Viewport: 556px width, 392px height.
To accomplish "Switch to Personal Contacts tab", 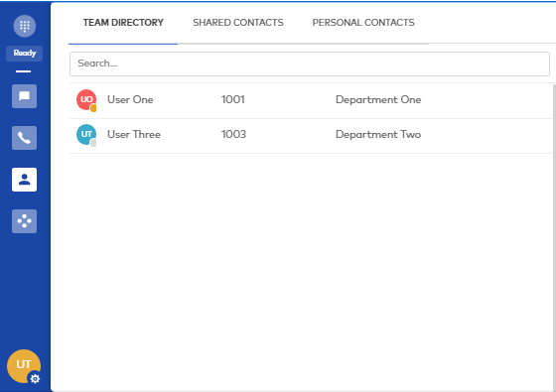I will click(x=363, y=23).
